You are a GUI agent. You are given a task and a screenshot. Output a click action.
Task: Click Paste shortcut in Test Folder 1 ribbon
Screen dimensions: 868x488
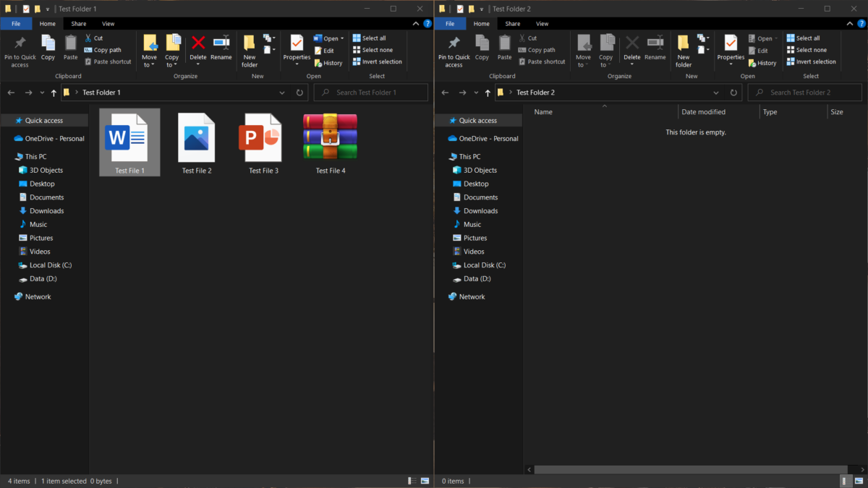(x=107, y=61)
